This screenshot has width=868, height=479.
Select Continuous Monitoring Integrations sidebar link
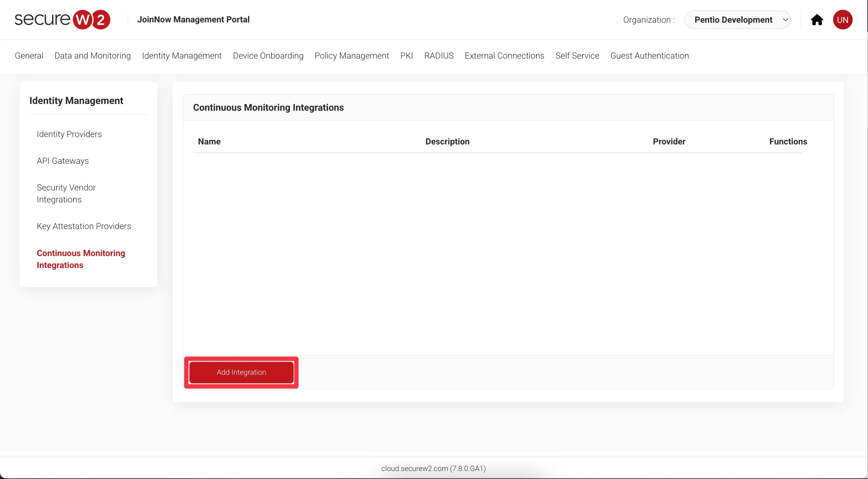pos(81,259)
